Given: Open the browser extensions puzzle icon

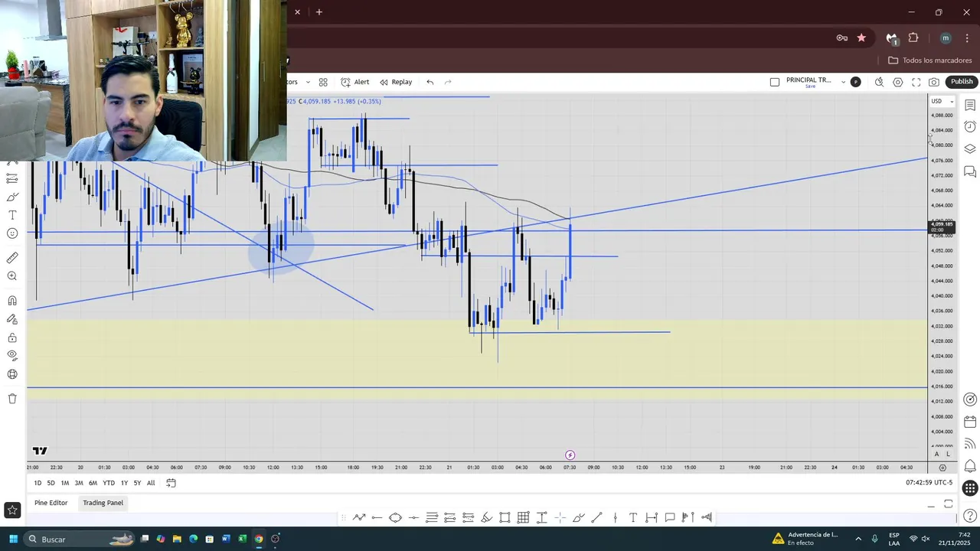Looking at the screenshot, I should click(913, 37).
